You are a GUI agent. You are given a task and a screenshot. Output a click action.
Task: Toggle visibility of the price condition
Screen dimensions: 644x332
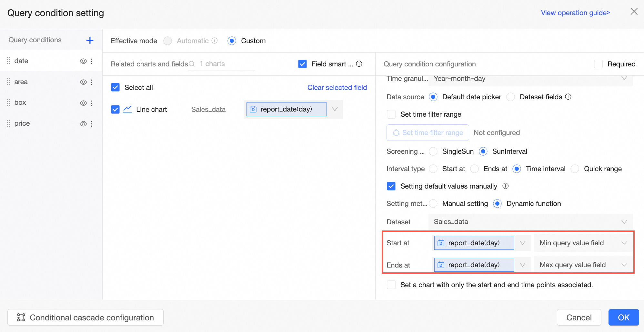83,124
